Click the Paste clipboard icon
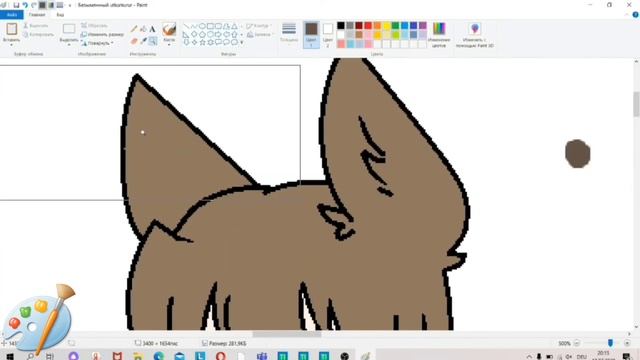Screen dimensions: 640x360 coord(11,29)
